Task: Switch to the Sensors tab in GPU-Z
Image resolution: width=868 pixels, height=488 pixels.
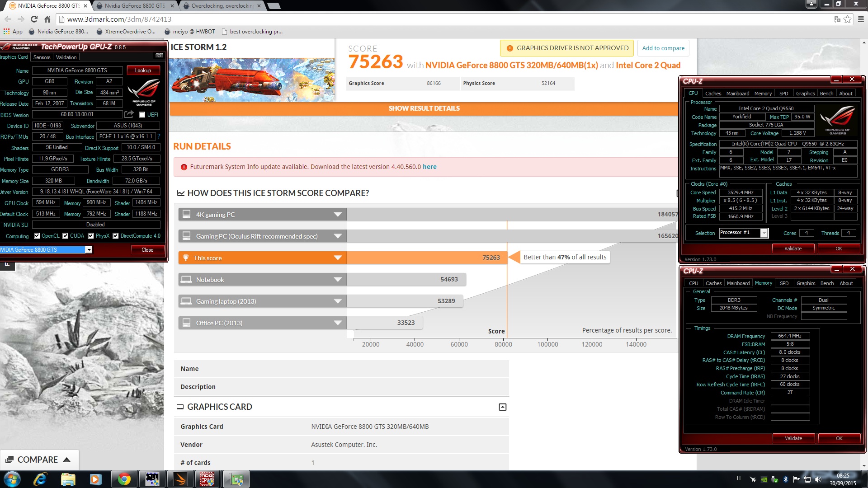Action: pyautogui.click(x=42, y=57)
